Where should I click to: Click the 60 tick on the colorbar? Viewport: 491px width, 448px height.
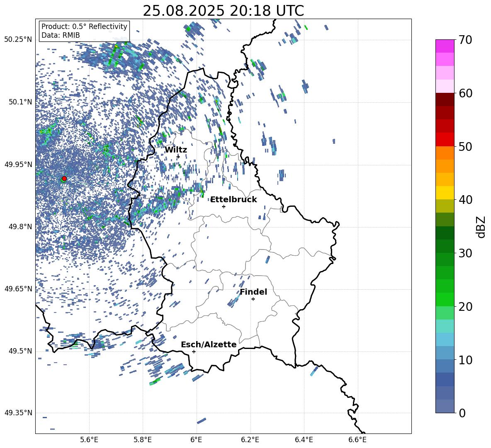point(465,93)
